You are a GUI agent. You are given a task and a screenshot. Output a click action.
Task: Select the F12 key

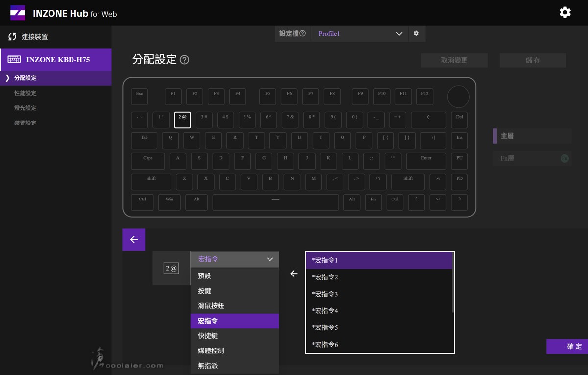[424, 97]
